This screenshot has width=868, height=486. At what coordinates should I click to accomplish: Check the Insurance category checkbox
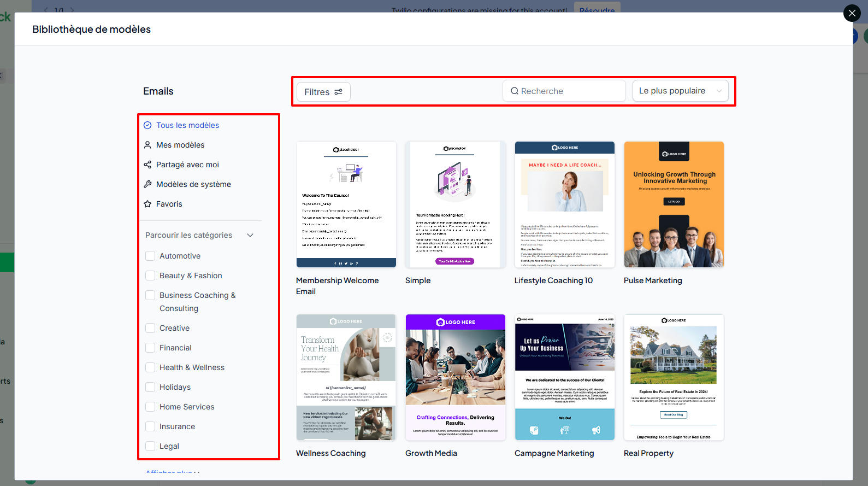[150, 426]
